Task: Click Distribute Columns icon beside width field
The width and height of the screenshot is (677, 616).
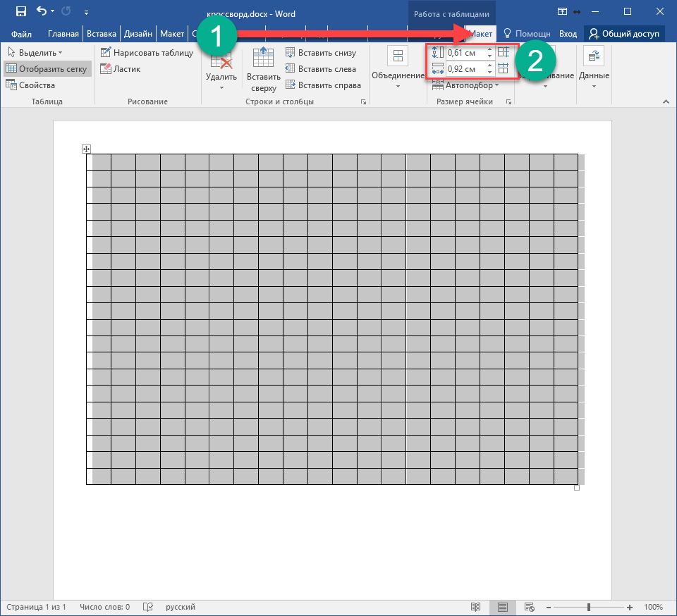Action: coord(503,68)
